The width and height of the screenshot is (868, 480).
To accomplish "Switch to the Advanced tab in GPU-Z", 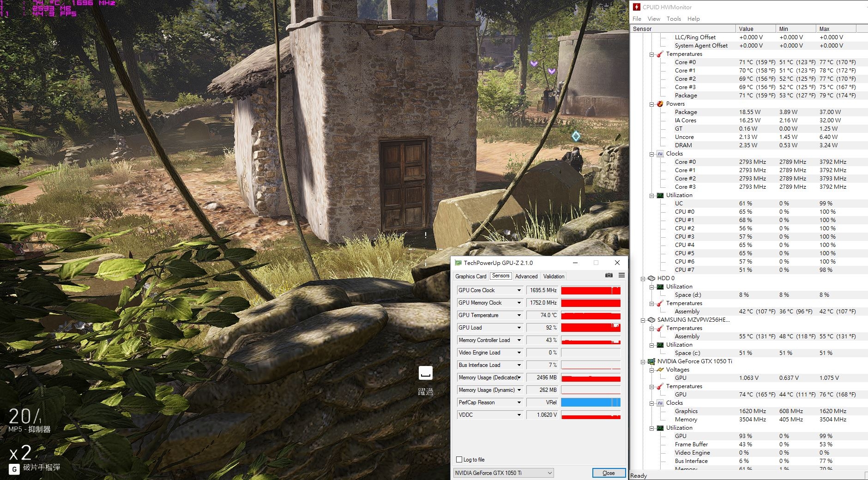I will [x=526, y=276].
